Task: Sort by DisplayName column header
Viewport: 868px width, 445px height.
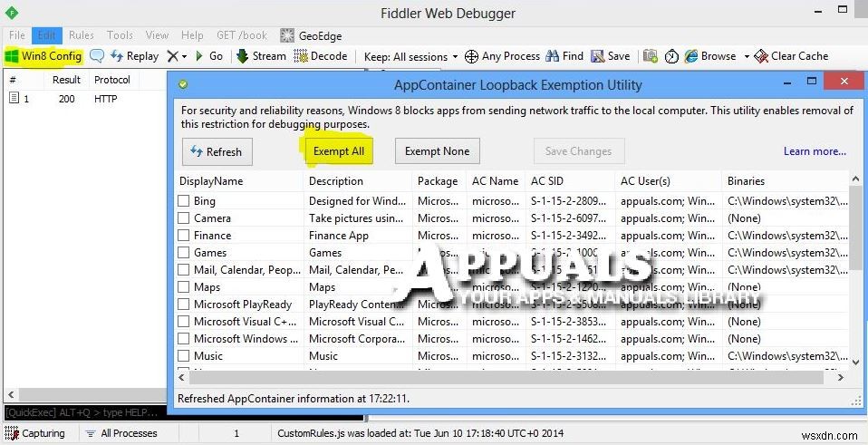Action: (x=239, y=181)
